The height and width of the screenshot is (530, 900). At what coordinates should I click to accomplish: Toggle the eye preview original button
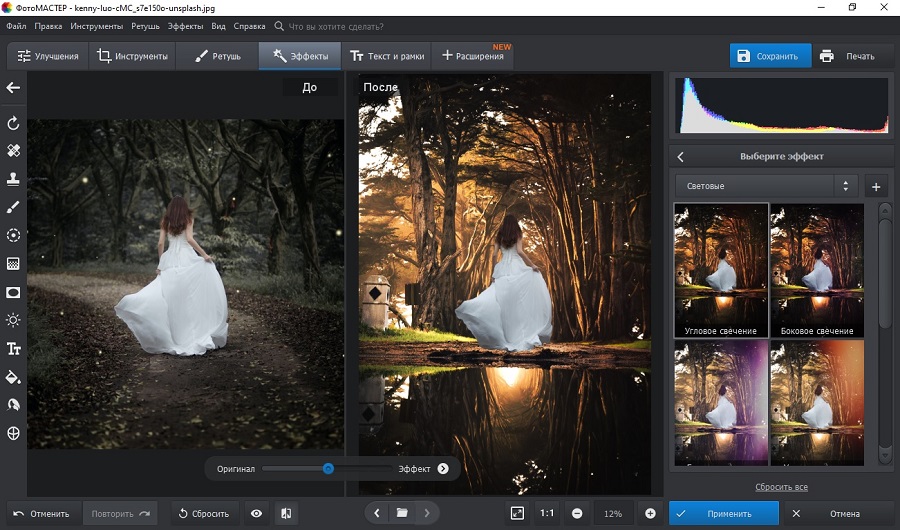(x=257, y=513)
